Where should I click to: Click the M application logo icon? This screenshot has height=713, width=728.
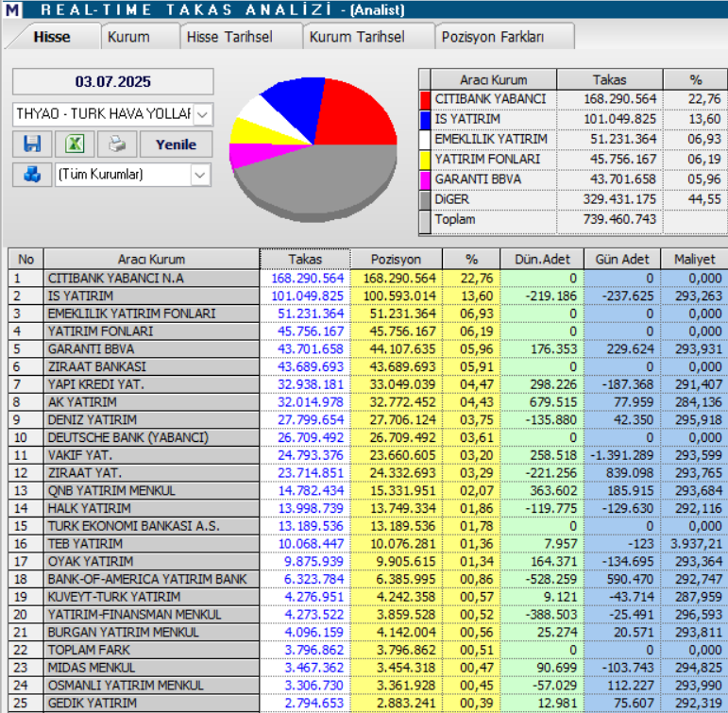click(x=12, y=9)
